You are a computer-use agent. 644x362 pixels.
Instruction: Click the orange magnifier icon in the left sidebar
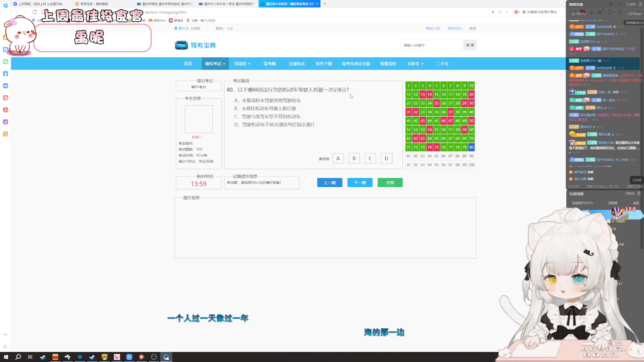pyautogui.click(x=5, y=134)
